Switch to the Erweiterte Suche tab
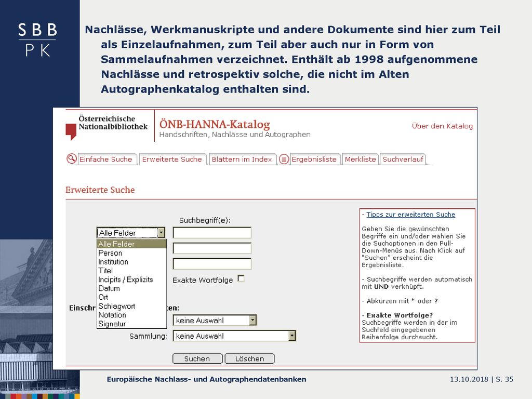The image size is (532, 399). coord(172,159)
